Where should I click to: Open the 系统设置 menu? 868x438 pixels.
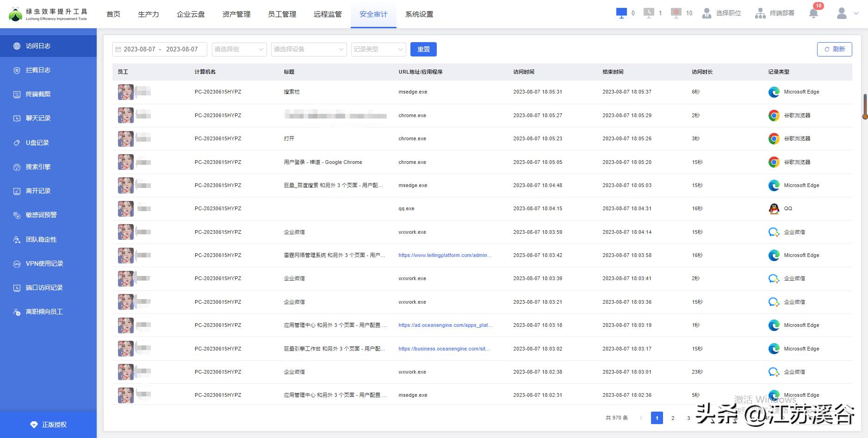tap(419, 14)
